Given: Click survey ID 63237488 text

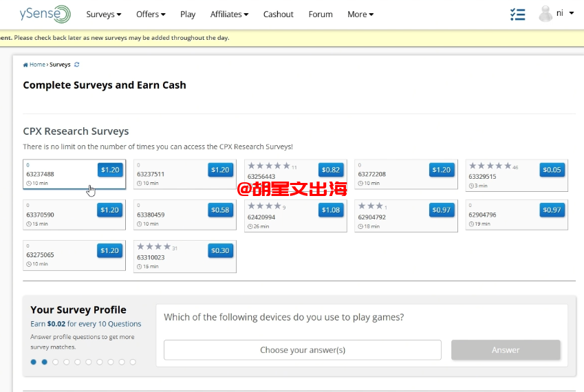Looking at the screenshot, I should click(x=40, y=174).
